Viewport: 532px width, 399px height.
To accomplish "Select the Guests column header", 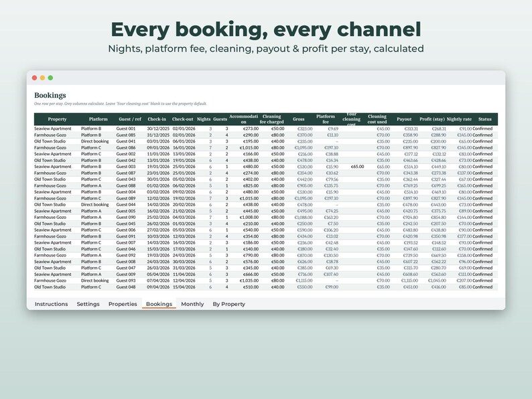I will tap(220, 119).
